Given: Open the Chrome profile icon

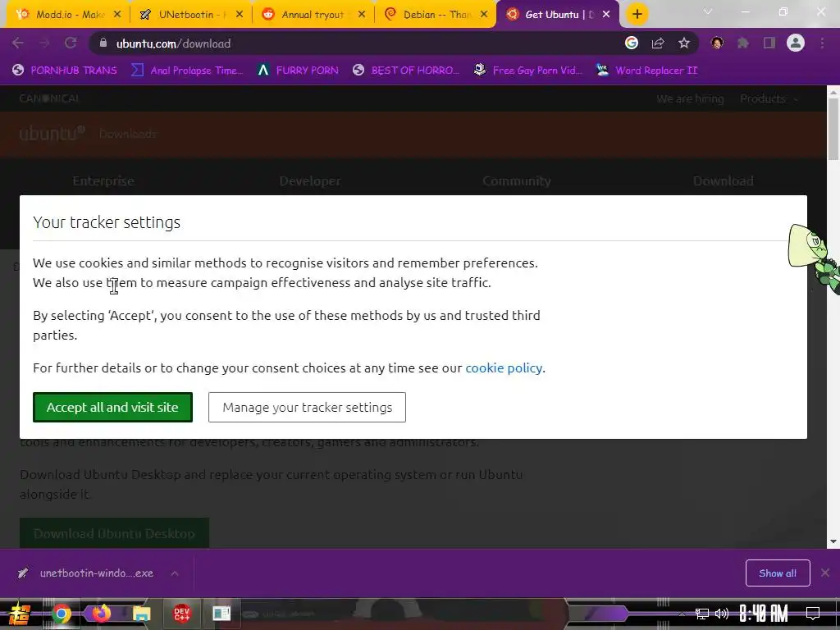Looking at the screenshot, I should [x=796, y=43].
